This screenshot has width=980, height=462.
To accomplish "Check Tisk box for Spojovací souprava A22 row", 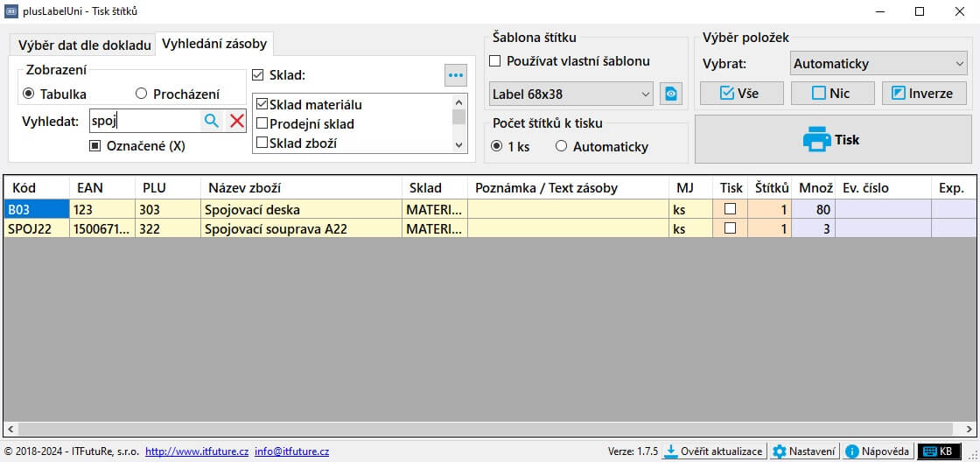I will point(730,228).
